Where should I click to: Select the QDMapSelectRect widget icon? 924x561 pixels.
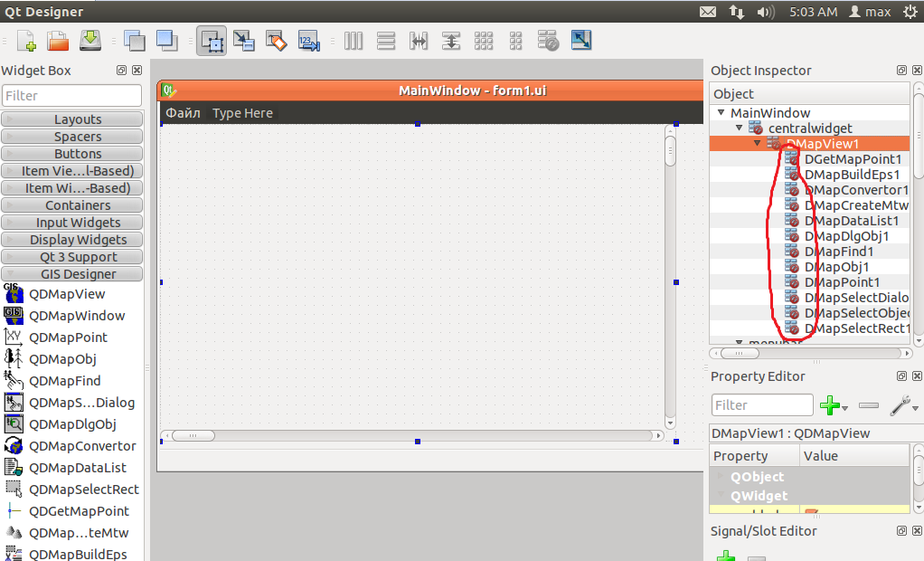(13, 489)
